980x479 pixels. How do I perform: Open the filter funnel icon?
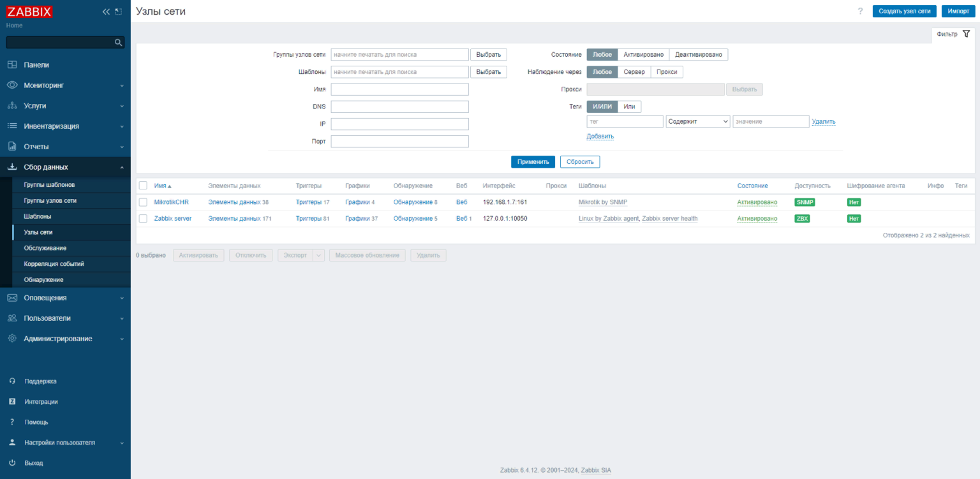pos(966,34)
